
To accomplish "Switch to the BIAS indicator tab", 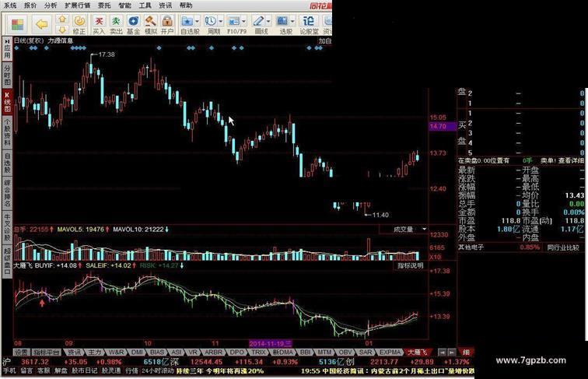I will (x=157, y=352).
